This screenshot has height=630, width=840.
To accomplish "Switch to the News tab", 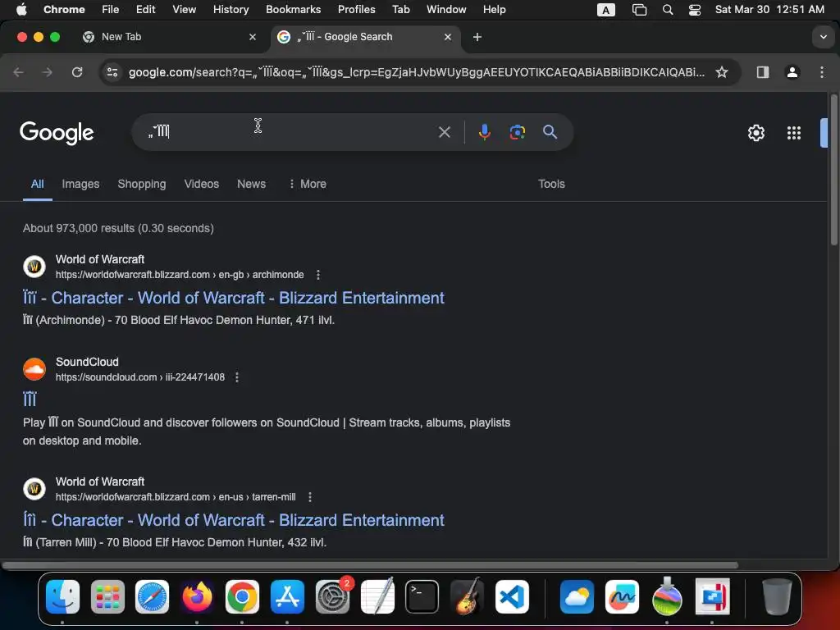I will tap(251, 184).
